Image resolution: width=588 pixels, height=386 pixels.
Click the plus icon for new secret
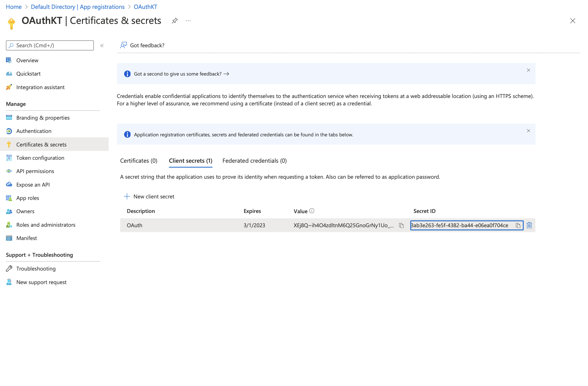127,196
